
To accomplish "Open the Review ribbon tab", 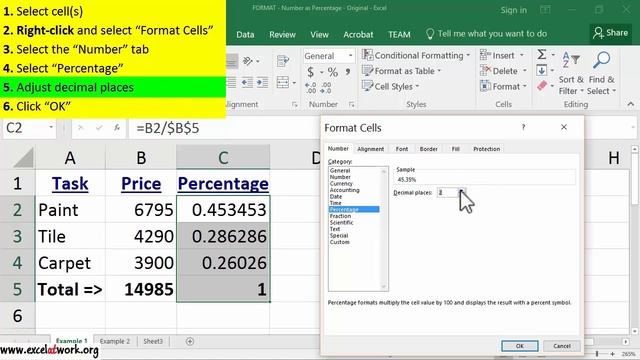I will (282, 35).
